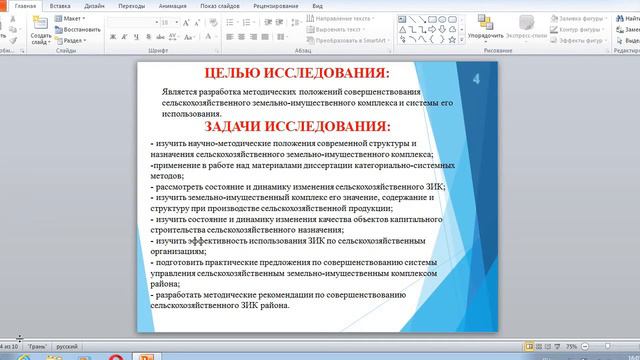Click the 75% zoom level

571,347
